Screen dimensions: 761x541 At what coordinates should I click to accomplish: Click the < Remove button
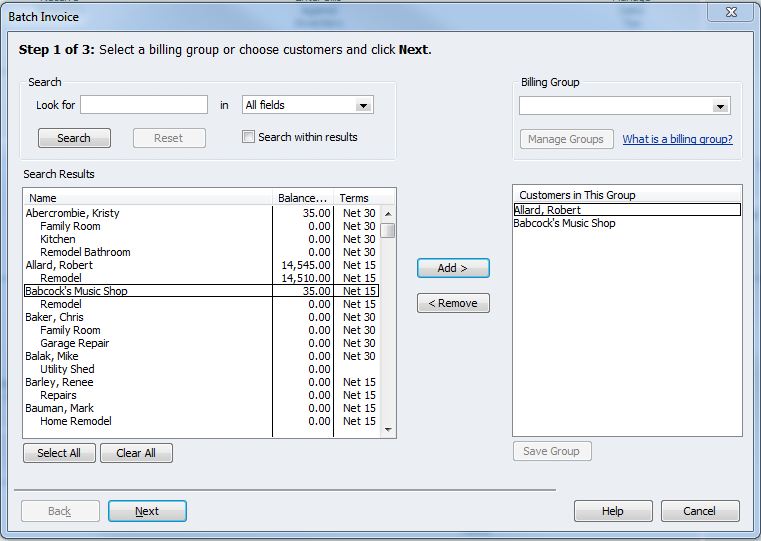pos(453,303)
